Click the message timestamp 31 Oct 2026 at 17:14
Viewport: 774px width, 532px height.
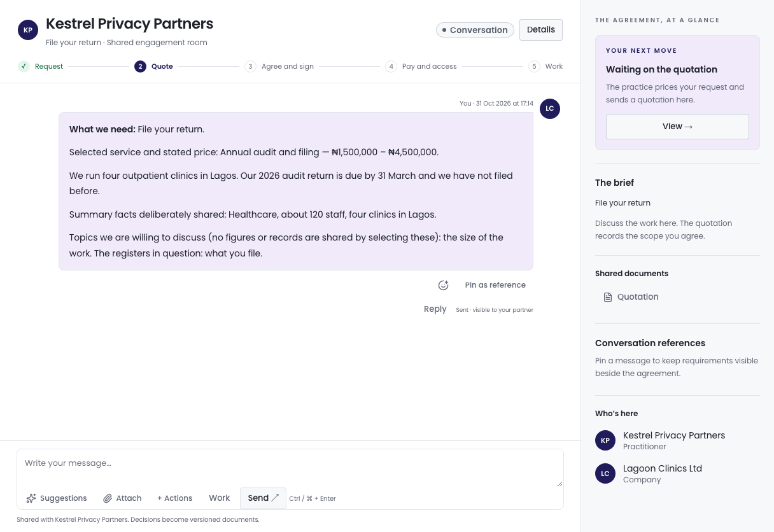[x=505, y=103]
